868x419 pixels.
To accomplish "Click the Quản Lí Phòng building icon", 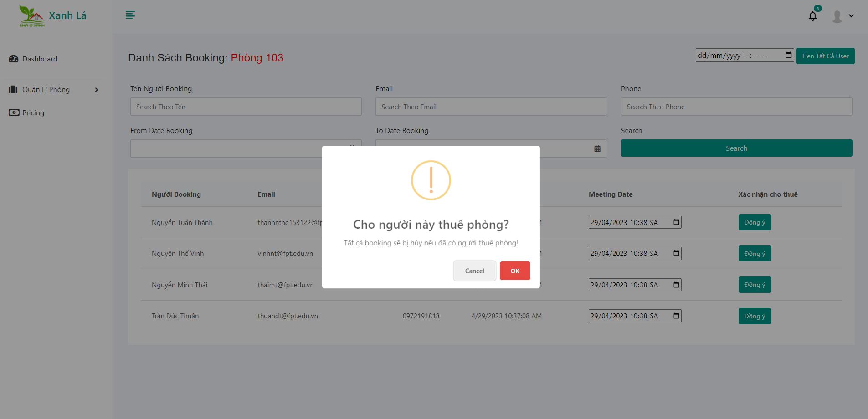I will [13, 89].
